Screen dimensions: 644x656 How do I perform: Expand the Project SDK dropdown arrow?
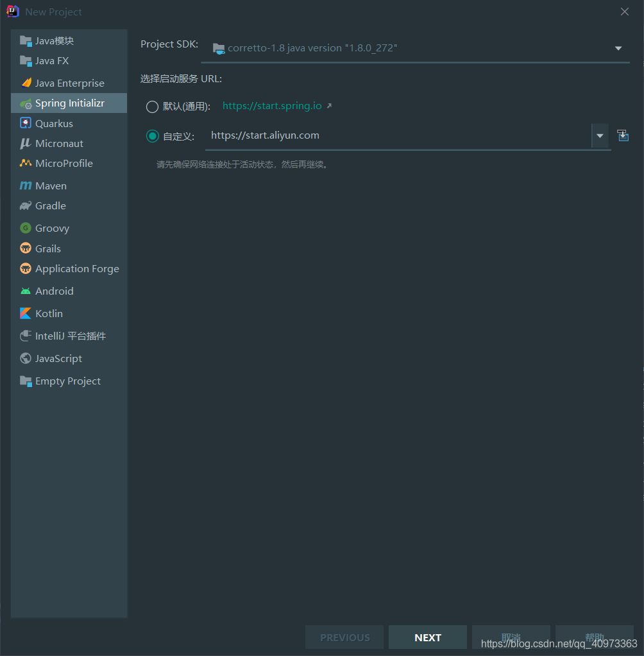pos(618,49)
